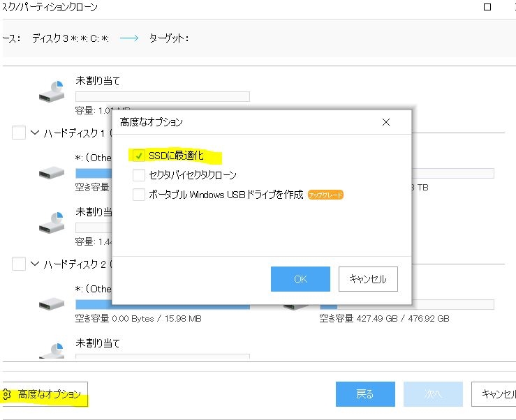516x420 pixels.
Task: Uncheck the SSDに最適化 checkbox
Action: 138,156
